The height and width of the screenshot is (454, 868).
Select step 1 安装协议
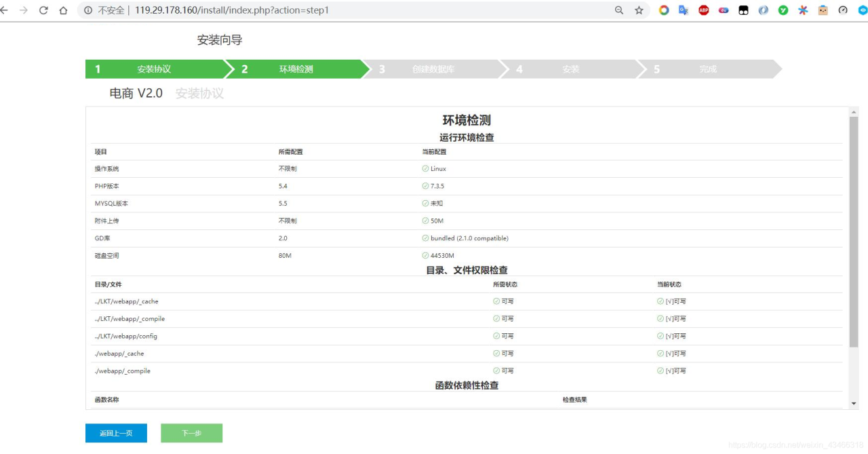coord(156,69)
